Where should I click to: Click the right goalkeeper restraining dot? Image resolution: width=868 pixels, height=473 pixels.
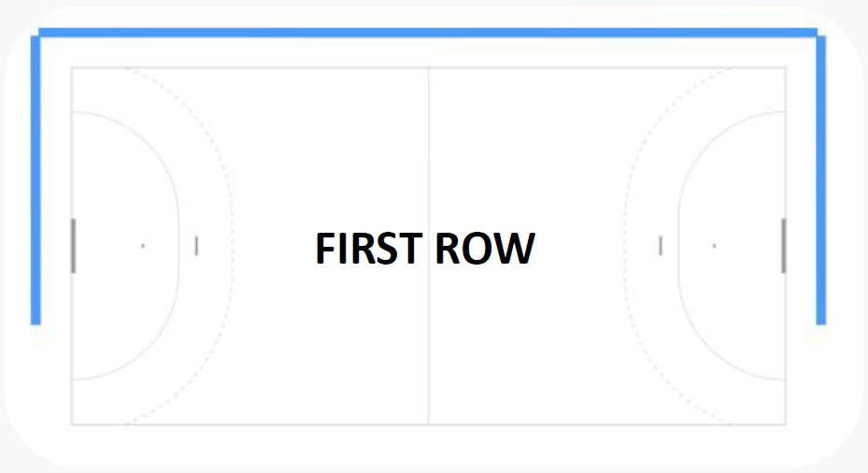pyautogui.click(x=714, y=246)
